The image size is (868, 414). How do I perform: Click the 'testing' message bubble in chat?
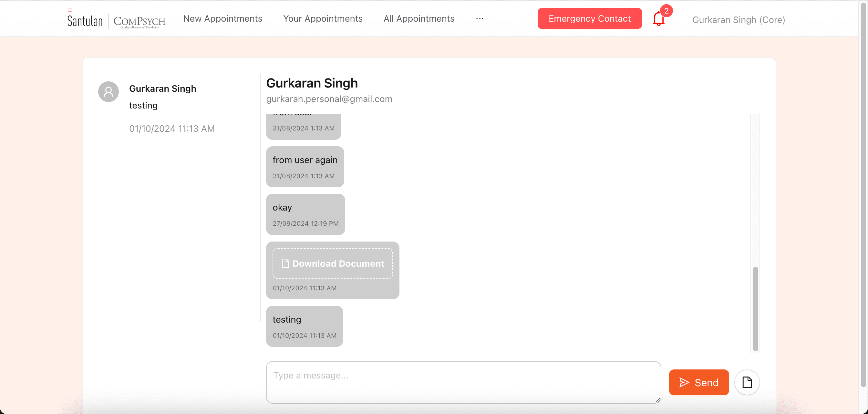(305, 326)
